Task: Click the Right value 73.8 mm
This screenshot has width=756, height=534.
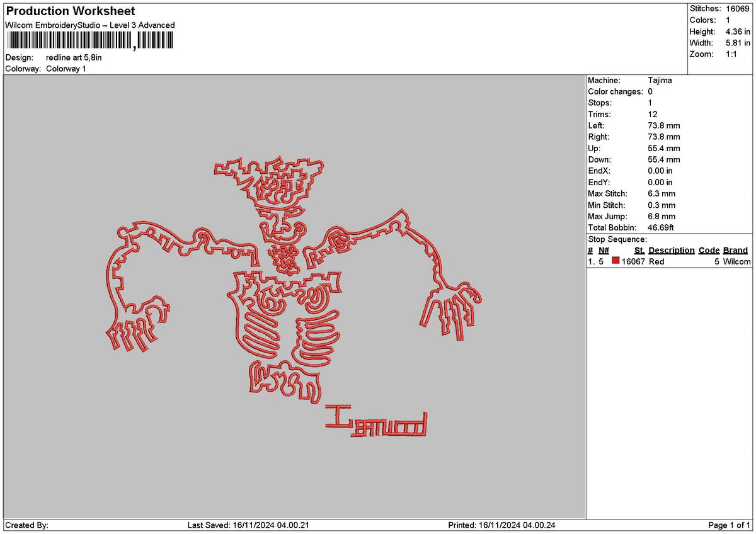Action: (664, 137)
